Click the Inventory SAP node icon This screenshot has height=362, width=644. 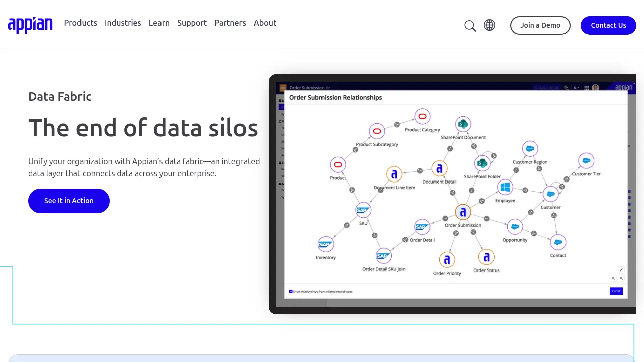coord(326,245)
